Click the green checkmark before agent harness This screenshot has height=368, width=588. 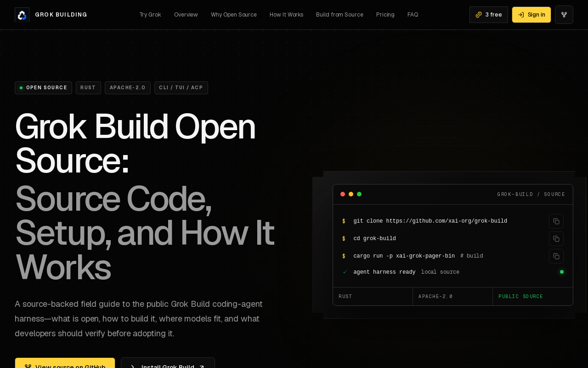(x=345, y=272)
